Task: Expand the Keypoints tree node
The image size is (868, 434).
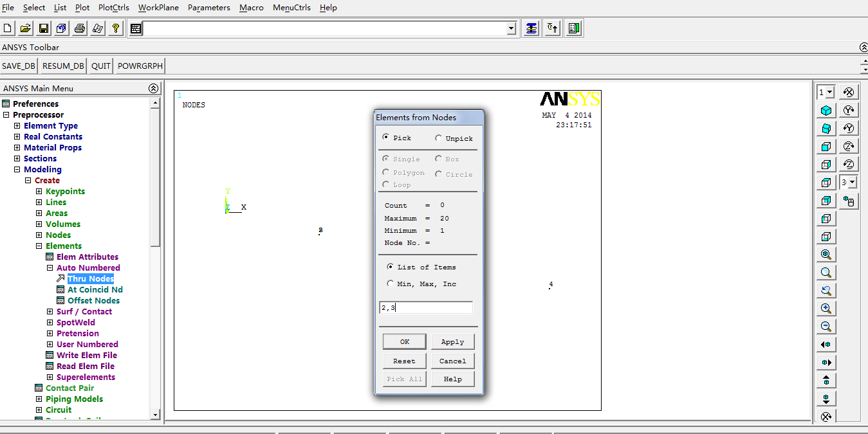Action: click(x=39, y=192)
